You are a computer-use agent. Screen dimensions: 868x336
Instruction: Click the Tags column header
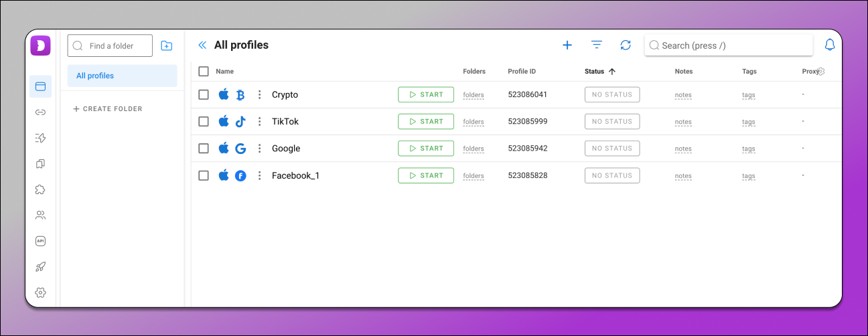coord(749,72)
